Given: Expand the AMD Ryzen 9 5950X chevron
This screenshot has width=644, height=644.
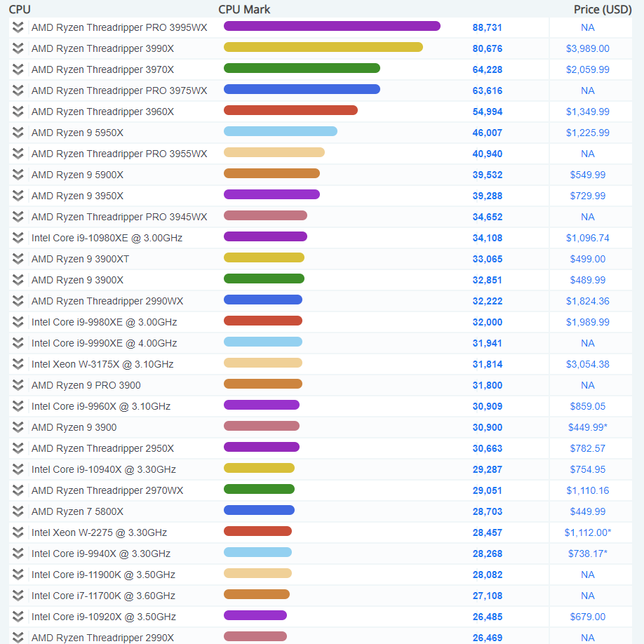Looking at the screenshot, I should [18, 133].
